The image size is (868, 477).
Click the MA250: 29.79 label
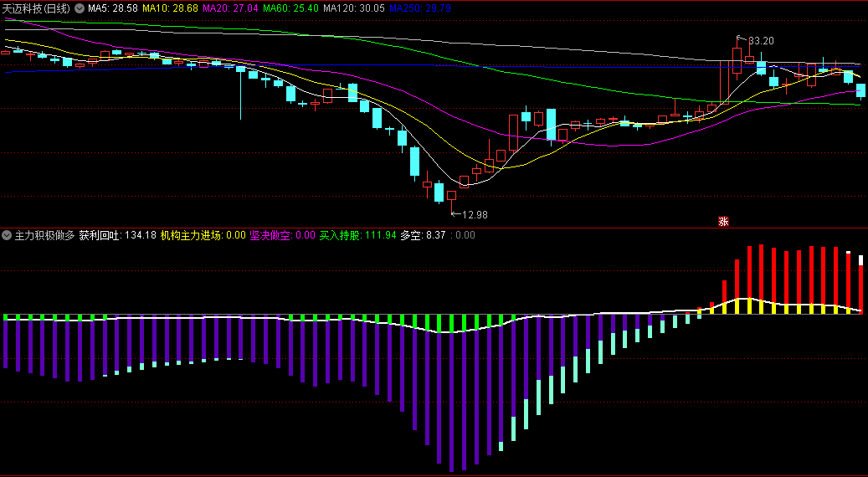point(419,8)
